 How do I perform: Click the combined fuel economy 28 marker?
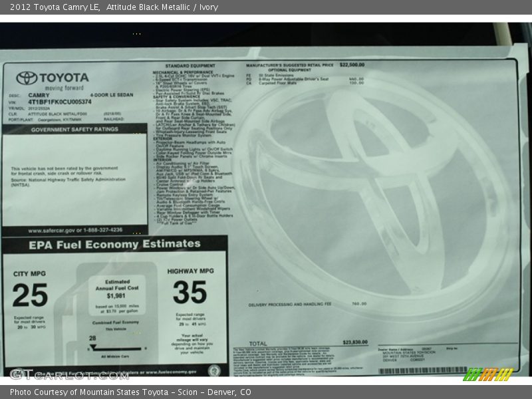coord(92,337)
